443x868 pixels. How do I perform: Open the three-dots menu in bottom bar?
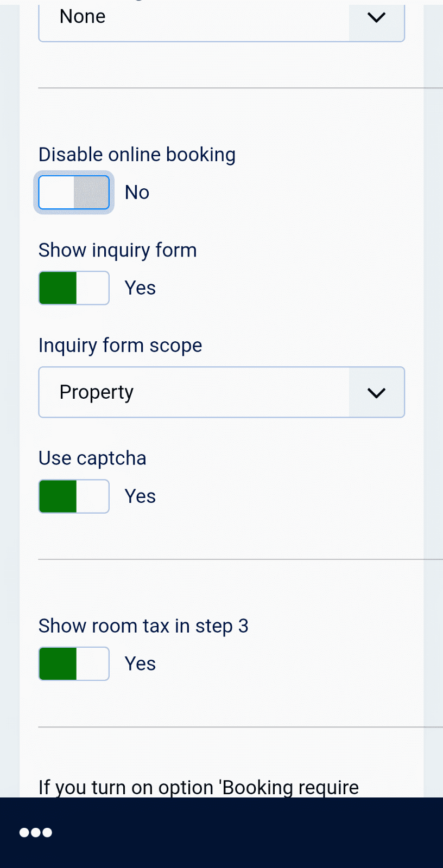coord(36,832)
